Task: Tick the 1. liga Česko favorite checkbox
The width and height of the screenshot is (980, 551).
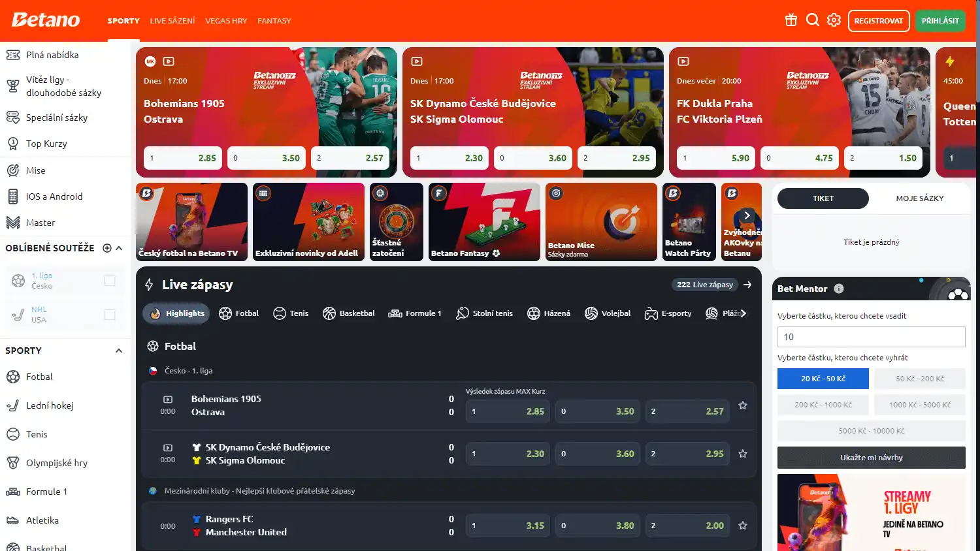Action: [x=110, y=281]
